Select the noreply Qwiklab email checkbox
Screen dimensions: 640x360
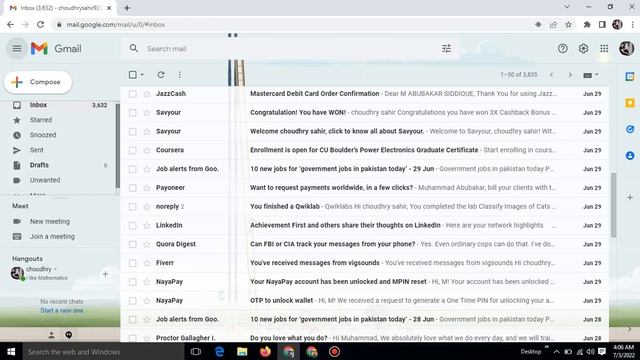tap(133, 207)
